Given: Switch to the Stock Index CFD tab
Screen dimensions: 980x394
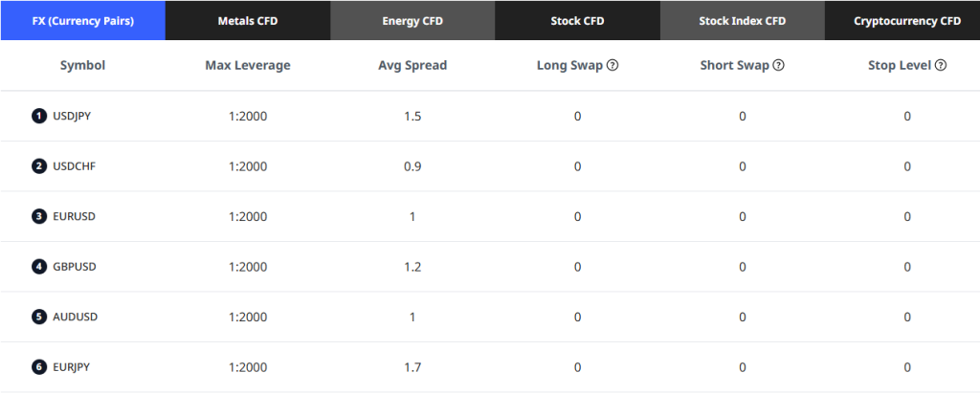Looking at the screenshot, I should point(743,20).
